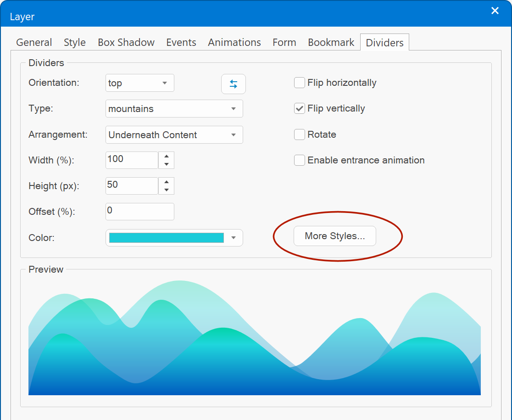Decrease Width using down stepper arrow
512x420 pixels.
166,164
